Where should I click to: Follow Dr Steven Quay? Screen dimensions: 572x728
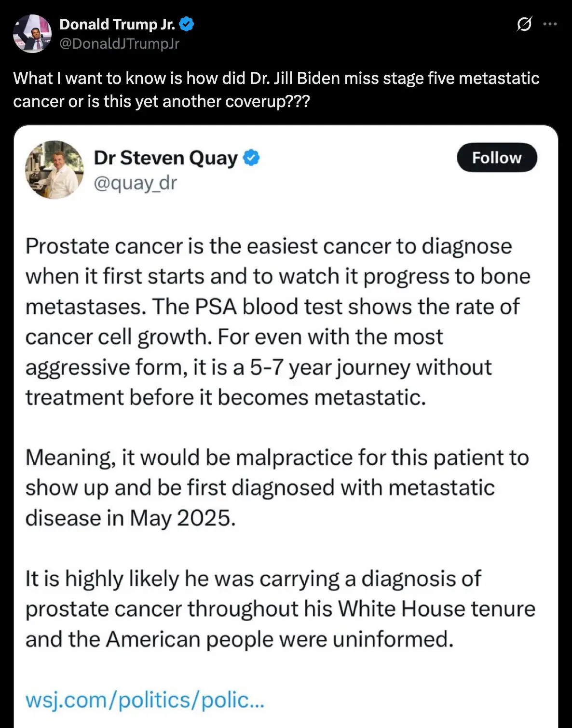(x=496, y=157)
